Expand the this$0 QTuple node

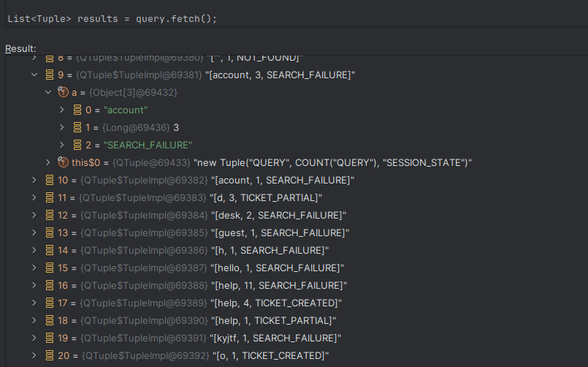pyautogui.click(x=48, y=162)
